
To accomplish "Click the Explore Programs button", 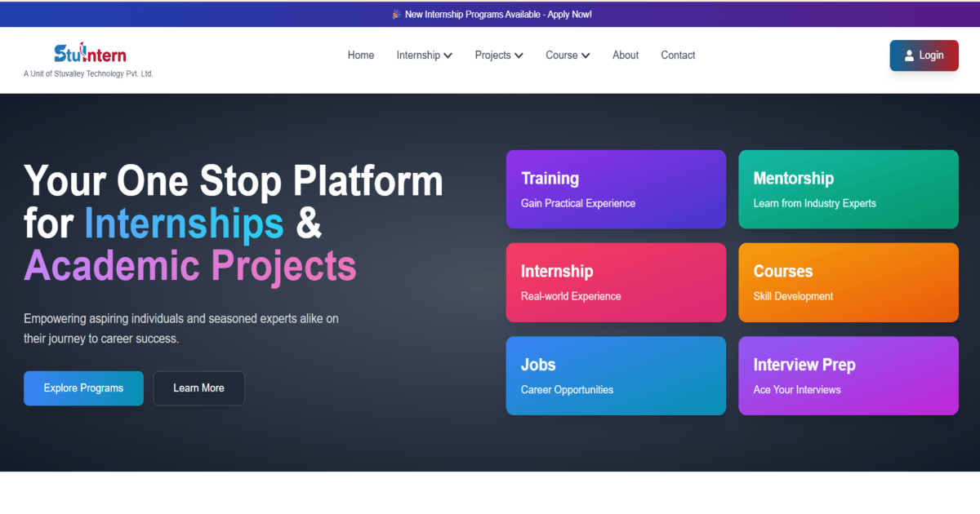I will 83,388.
